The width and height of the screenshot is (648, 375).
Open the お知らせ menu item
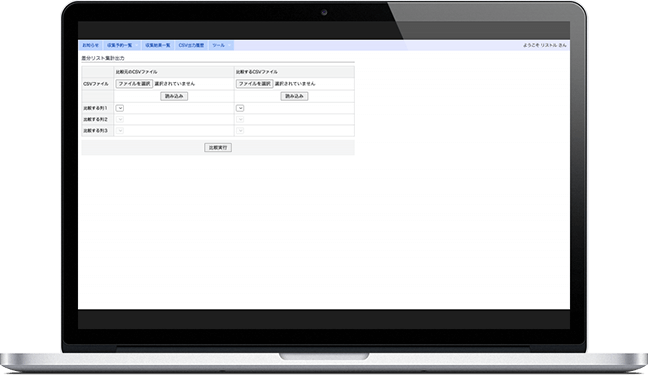[x=91, y=45]
